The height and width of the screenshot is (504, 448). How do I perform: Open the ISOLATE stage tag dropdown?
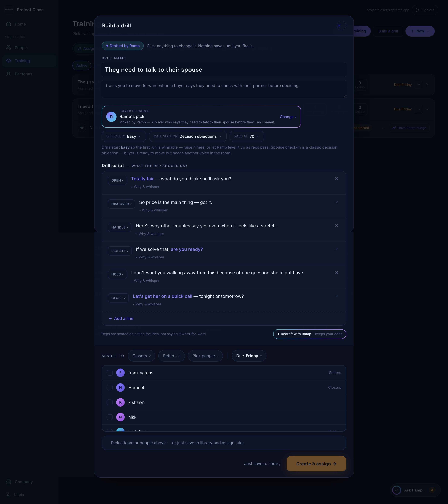click(x=120, y=251)
